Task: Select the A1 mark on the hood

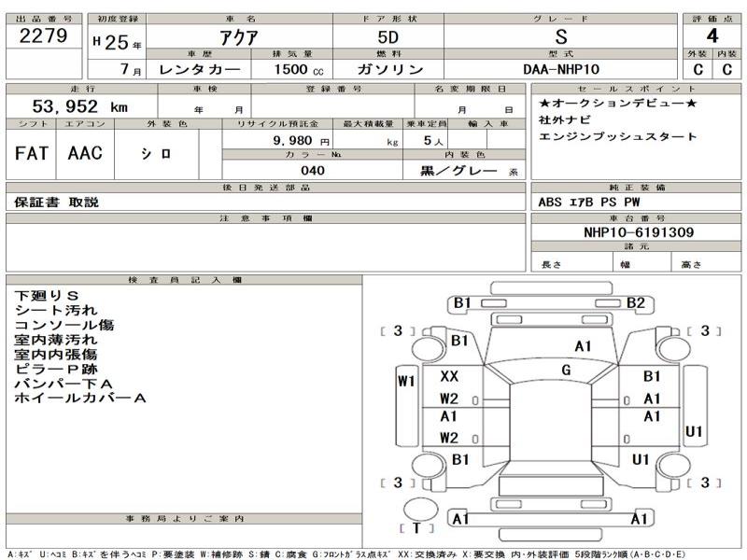Action: tap(584, 346)
